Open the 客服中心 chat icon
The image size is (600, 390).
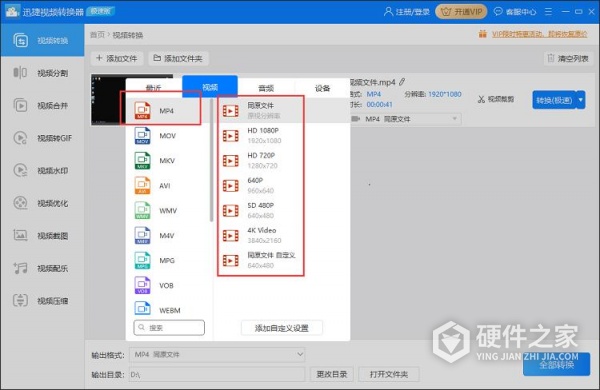click(497, 11)
